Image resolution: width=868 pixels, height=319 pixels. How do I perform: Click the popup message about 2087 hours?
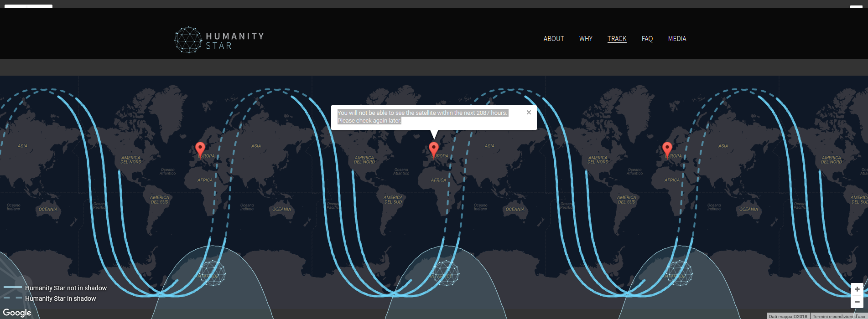pyautogui.click(x=422, y=117)
